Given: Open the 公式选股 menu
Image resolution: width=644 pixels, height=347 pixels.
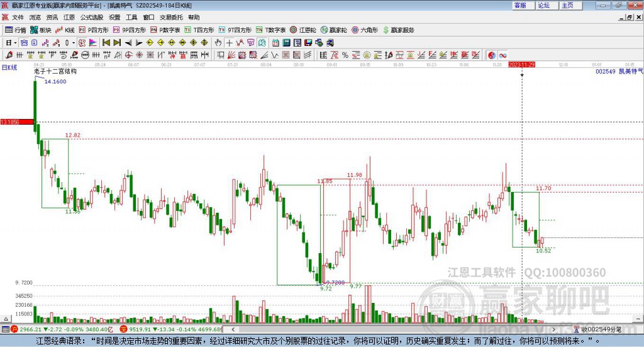Looking at the screenshot, I should point(92,17).
